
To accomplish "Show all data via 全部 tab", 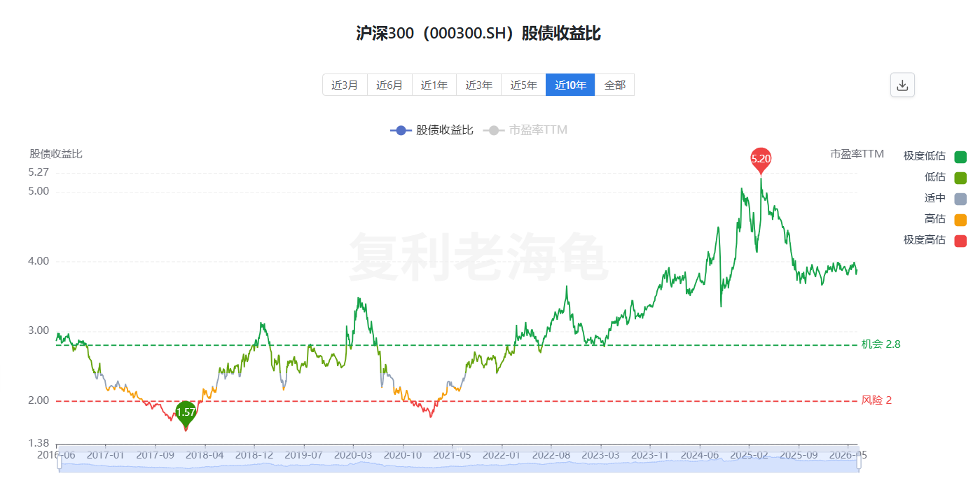I will click(614, 85).
